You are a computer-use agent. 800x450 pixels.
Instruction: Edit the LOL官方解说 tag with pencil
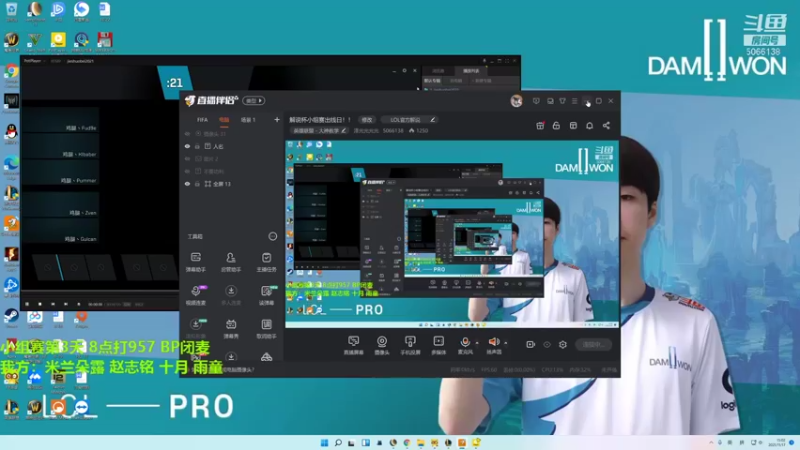[433, 120]
